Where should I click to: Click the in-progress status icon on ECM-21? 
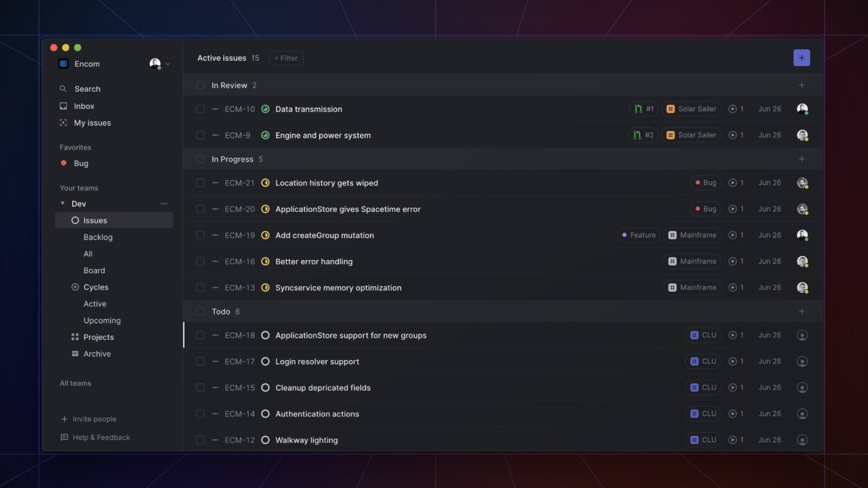click(x=265, y=183)
